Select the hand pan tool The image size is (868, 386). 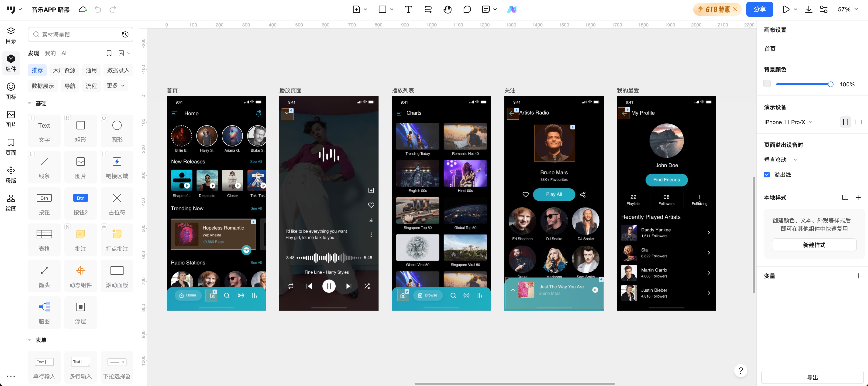[x=448, y=9]
